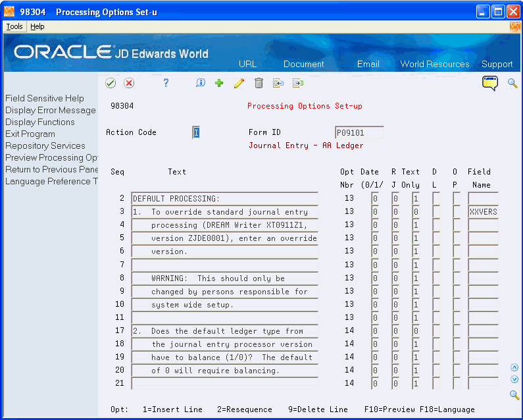Click the Action Code input field
The height and width of the screenshot is (420, 523).
click(x=196, y=132)
